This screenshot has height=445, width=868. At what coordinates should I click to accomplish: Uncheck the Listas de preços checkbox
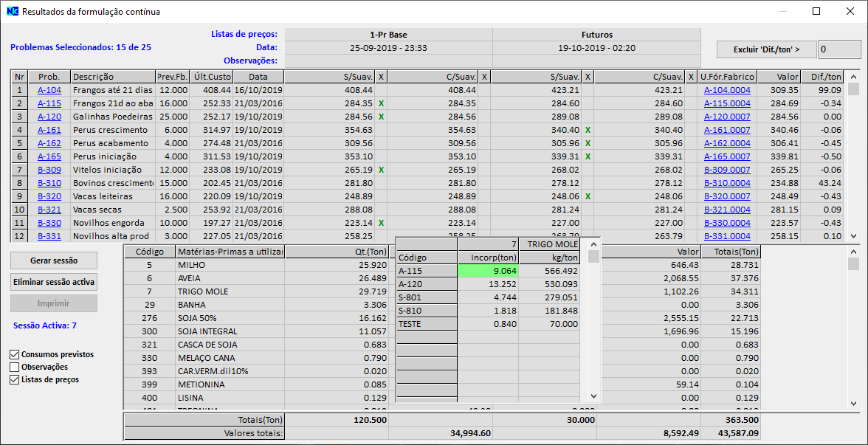pyautogui.click(x=15, y=380)
